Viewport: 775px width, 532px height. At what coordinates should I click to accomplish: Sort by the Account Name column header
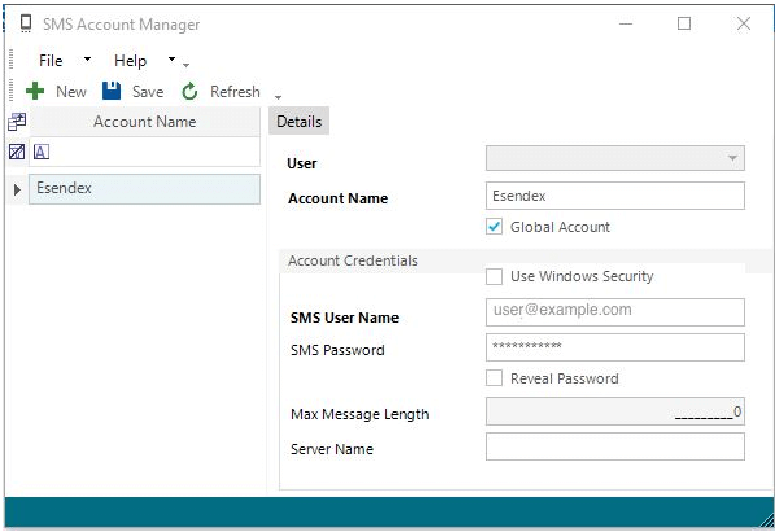tap(144, 121)
